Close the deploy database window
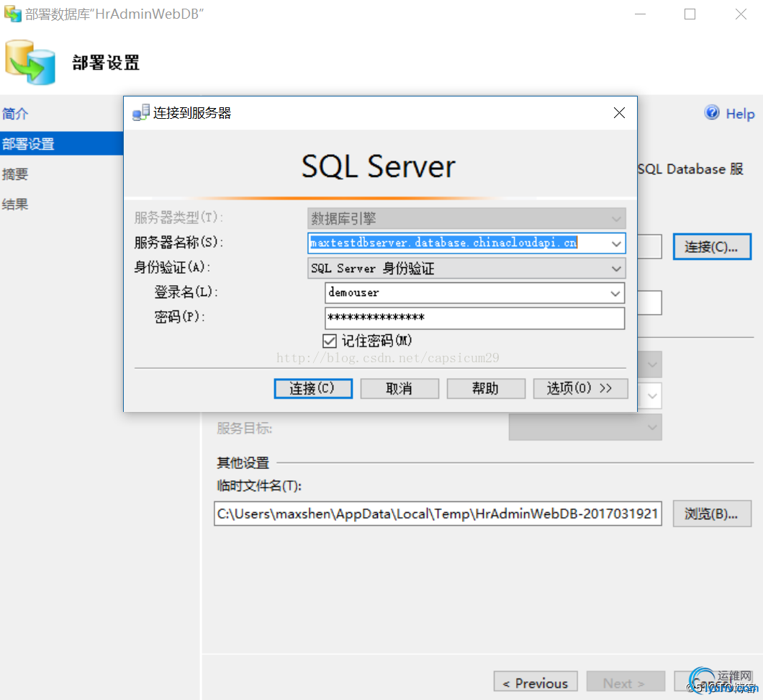Screen dimensions: 763x700 tap(741, 14)
